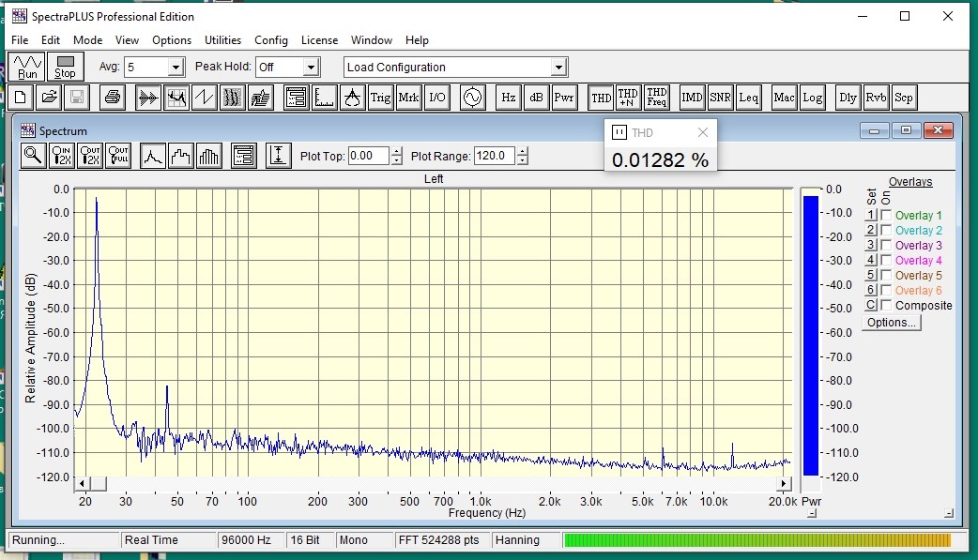
Task: Open the Rvb reverberation utility
Action: pos(876,98)
